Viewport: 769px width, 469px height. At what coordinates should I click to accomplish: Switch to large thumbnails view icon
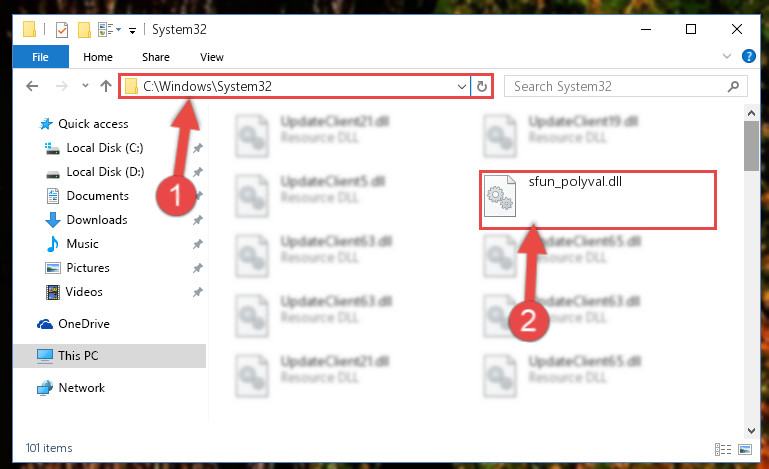click(744, 449)
